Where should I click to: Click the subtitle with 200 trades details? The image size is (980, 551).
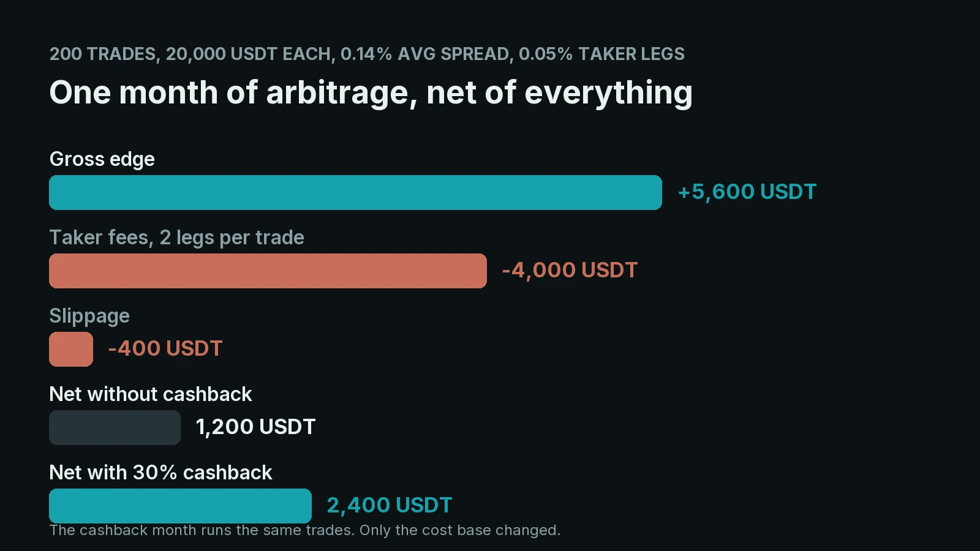click(367, 54)
